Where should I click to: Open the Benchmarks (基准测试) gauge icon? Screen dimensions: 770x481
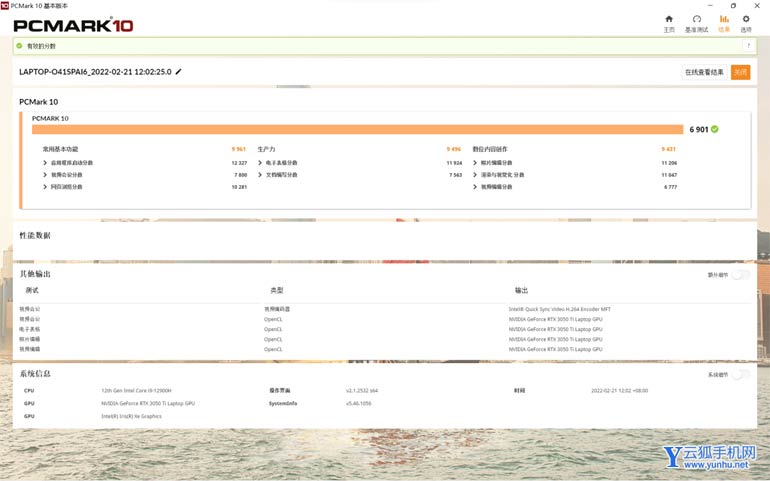(696, 19)
